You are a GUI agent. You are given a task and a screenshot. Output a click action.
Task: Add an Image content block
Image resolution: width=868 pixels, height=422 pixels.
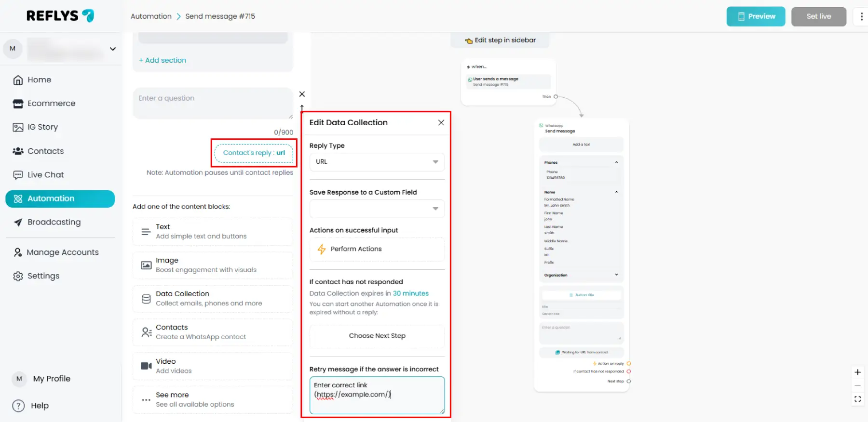213,265
